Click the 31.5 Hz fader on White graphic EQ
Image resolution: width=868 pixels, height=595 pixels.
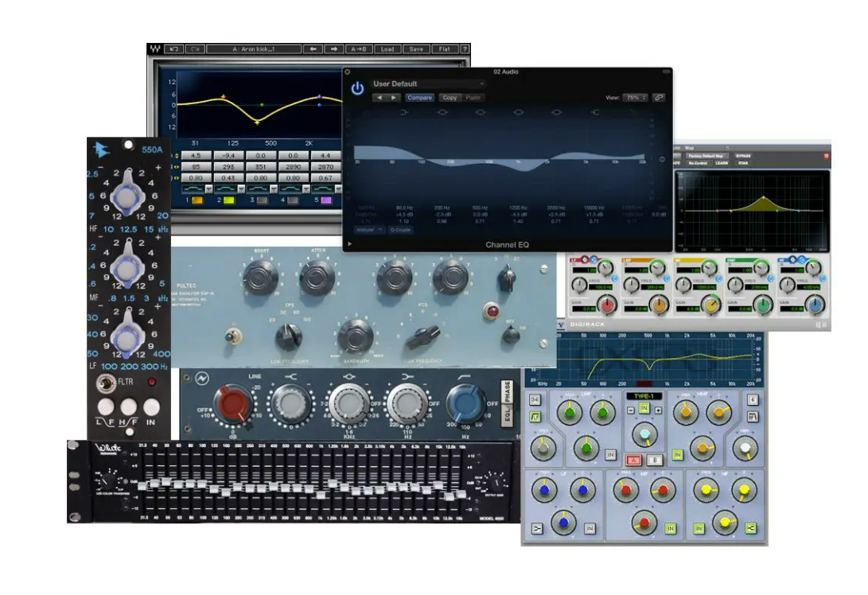[143, 486]
